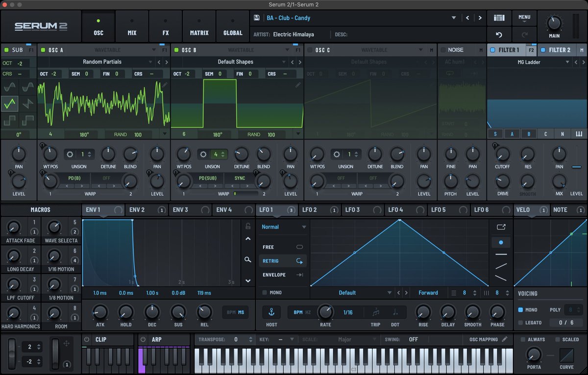The height and width of the screenshot is (375, 588).
Task: Click the undo arrow icon
Action: click(499, 35)
